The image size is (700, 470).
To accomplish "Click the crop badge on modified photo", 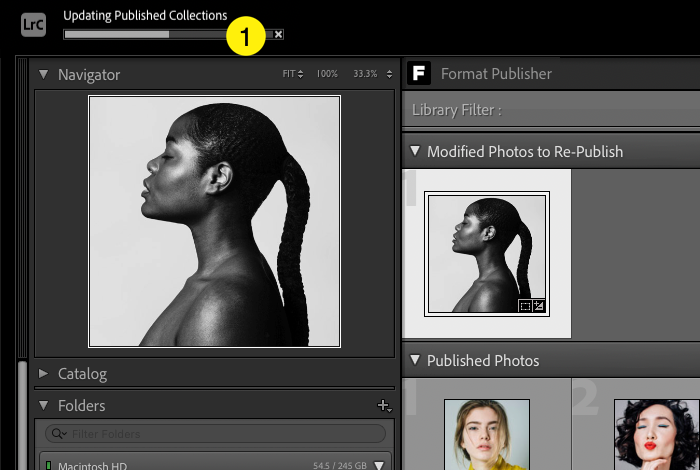I will (526, 305).
